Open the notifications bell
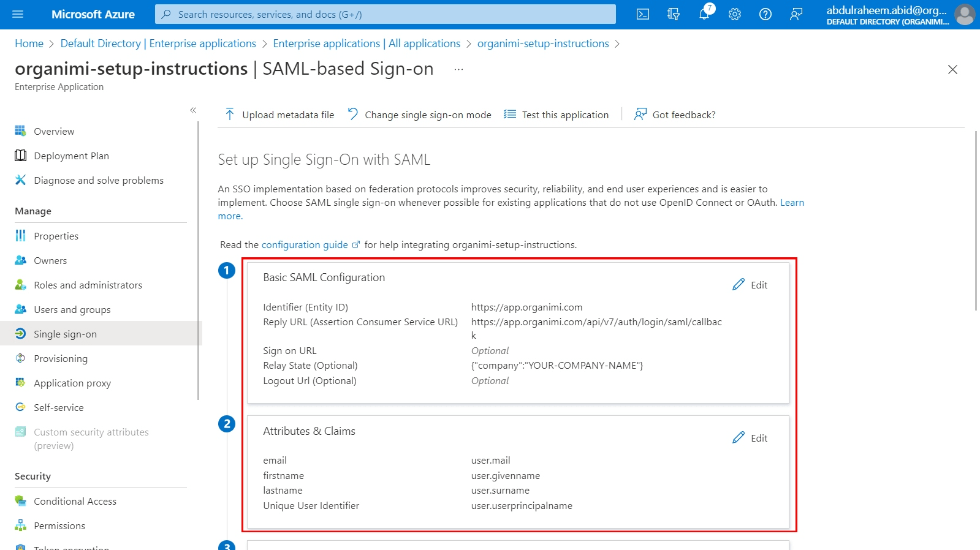The height and width of the screenshot is (550, 980). click(x=704, y=14)
